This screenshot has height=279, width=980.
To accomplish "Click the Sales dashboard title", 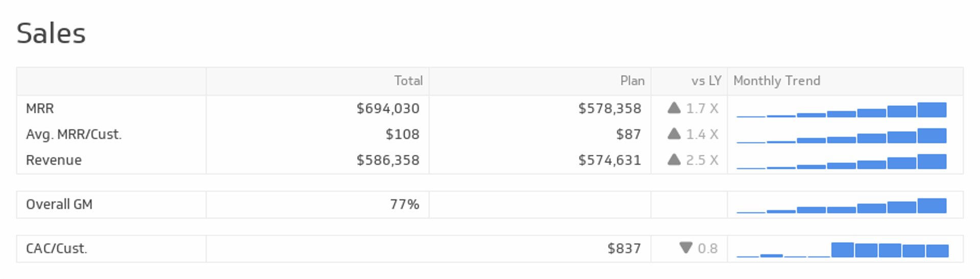I will [51, 34].
